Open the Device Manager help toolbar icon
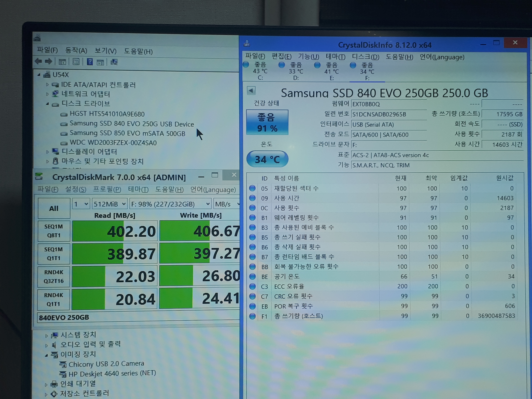 coord(90,62)
